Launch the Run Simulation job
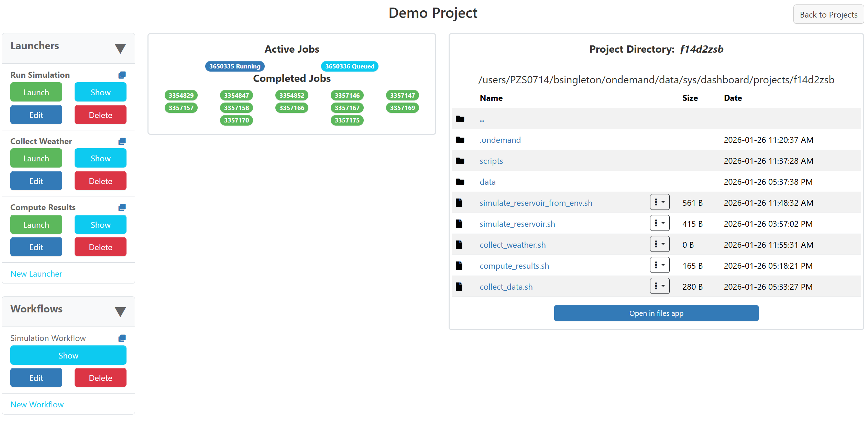The height and width of the screenshot is (428, 868). coord(36,92)
